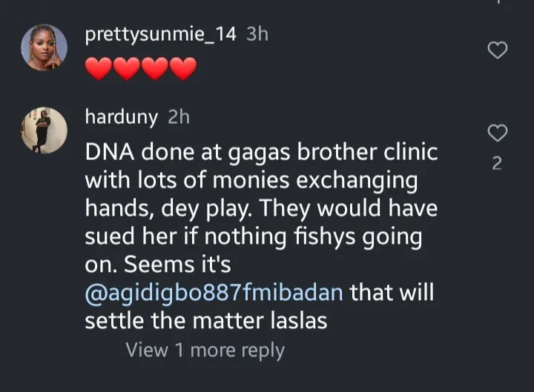Click the third red heart emoji
The width and height of the screenshot is (534, 392).
click(x=155, y=70)
